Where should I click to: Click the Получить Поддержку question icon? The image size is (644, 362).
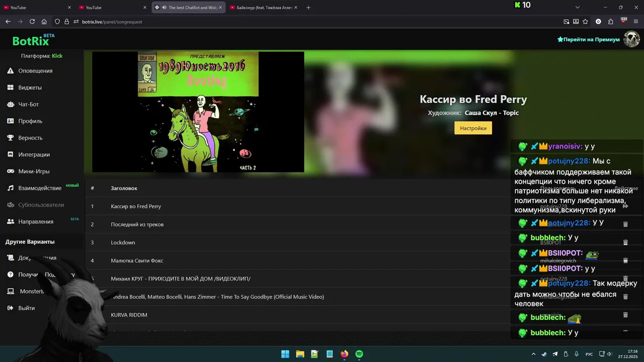point(10,275)
